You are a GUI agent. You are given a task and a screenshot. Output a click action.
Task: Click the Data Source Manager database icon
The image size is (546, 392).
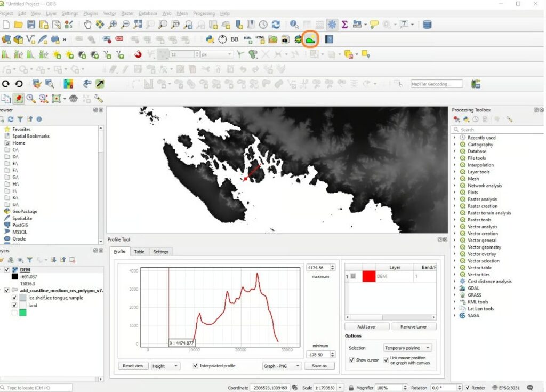[427, 25]
